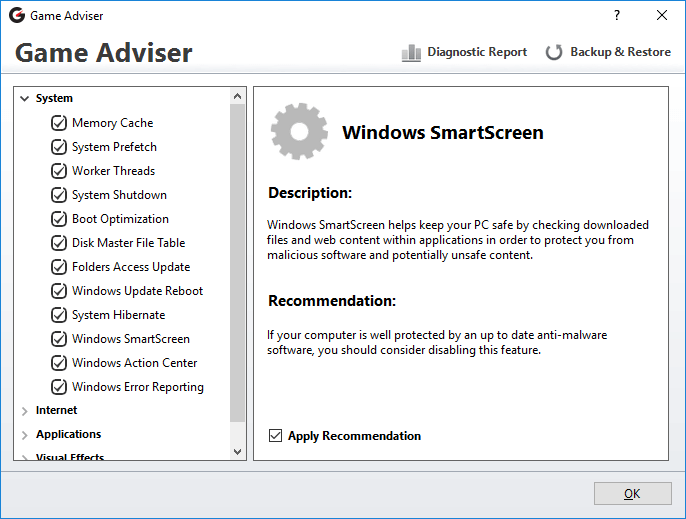The image size is (686, 519).
Task: Select the System Prefetch item text
Action: pos(114,147)
